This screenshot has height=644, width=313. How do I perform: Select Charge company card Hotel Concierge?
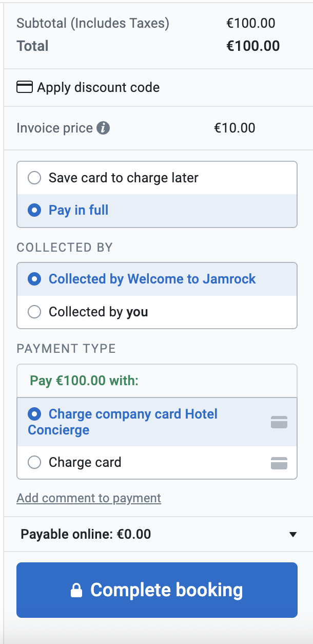click(x=34, y=414)
